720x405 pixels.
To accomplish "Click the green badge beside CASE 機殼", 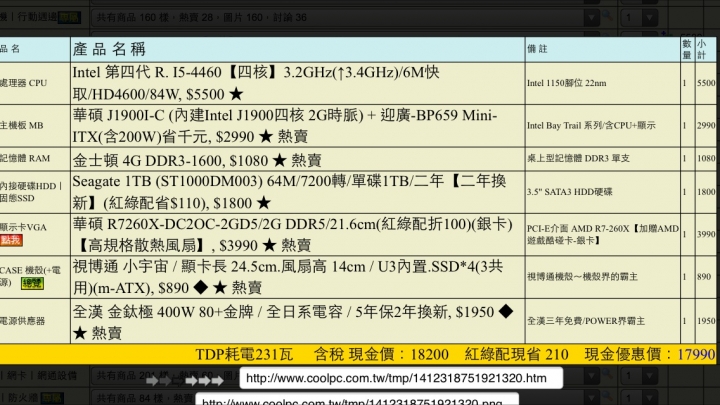I will pyautogui.click(x=32, y=283).
